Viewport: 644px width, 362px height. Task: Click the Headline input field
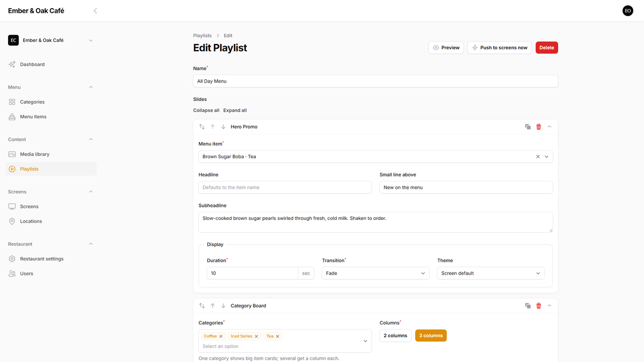point(285,187)
